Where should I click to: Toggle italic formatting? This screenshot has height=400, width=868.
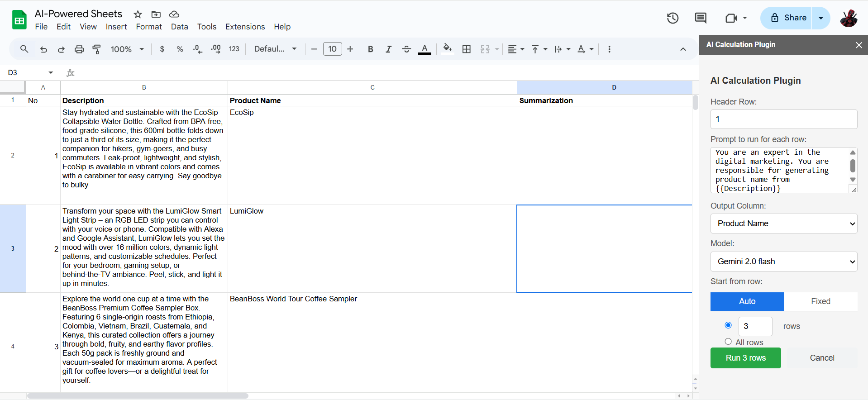[x=388, y=49]
